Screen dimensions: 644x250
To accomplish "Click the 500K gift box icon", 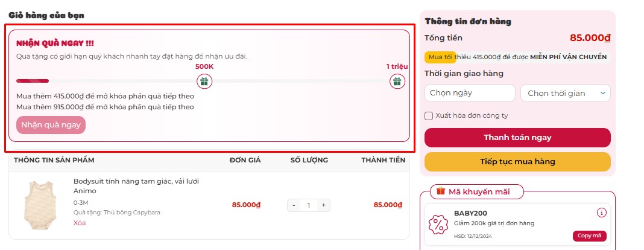I will (x=204, y=82).
